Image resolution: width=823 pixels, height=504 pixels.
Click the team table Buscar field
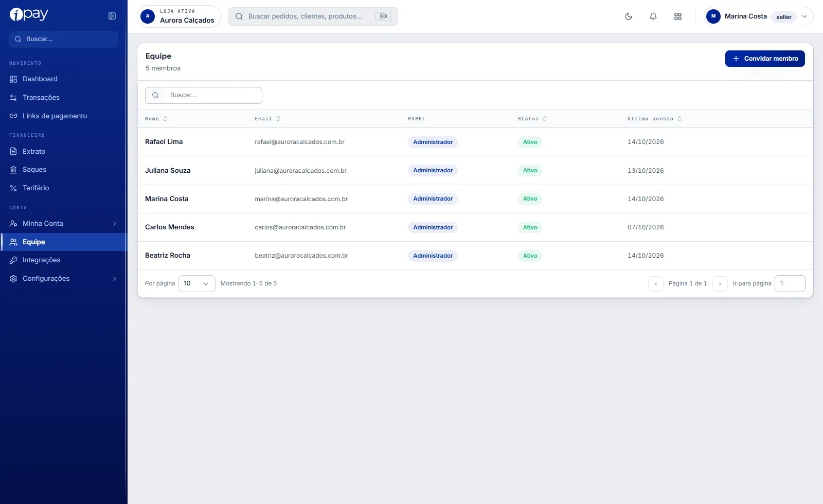coord(204,95)
